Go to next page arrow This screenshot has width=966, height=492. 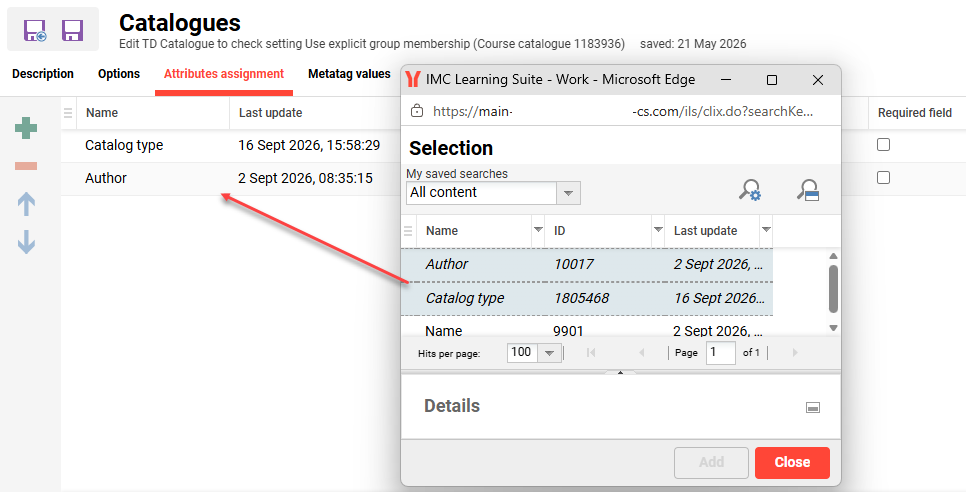click(x=795, y=353)
